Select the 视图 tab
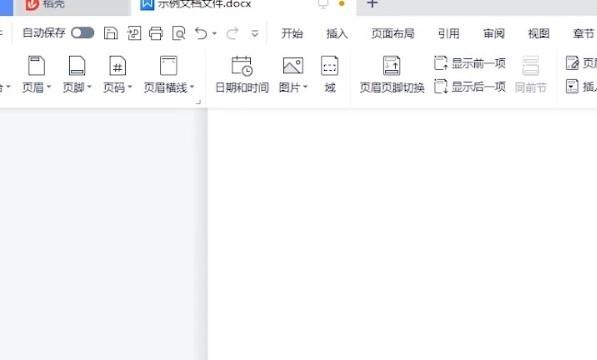Image resolution: width=597 pixels, height=360 pixels. [539, 33]
